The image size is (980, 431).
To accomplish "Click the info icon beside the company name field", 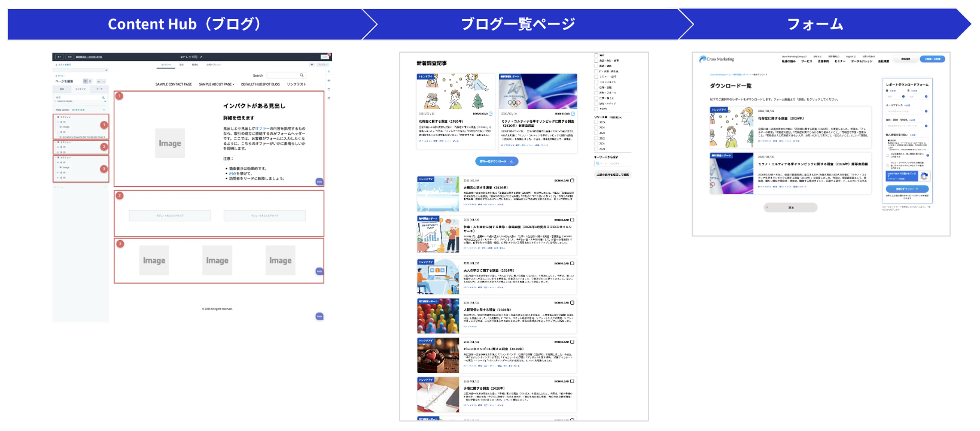I will click(926, 126).
